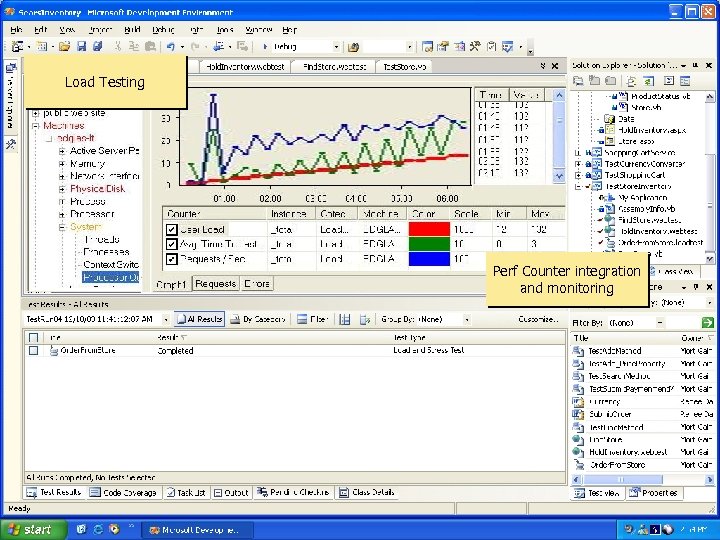Collapse the TestStoreInventory project node

click(x=578, y=186)
